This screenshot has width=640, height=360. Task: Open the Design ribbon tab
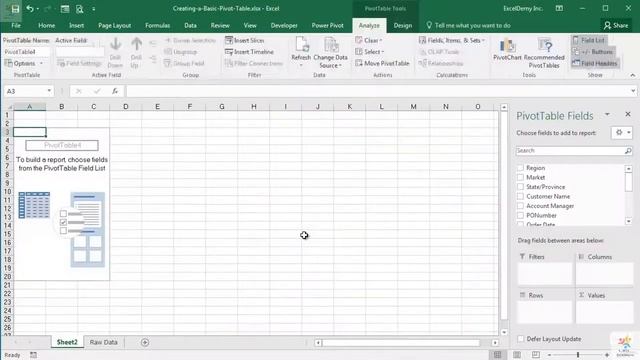tap(403, 25)
